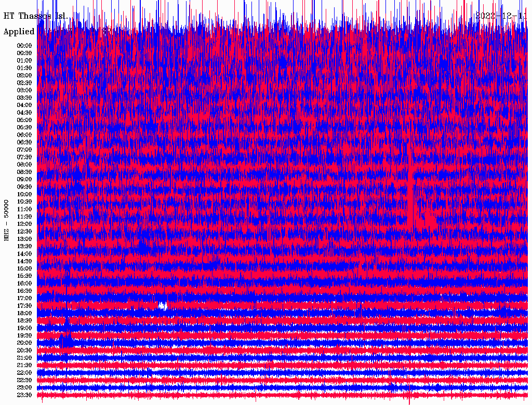Select the 06:30 time label
Image resolution: width=532 pixels, height=405 pixels.
click(x=24, y=142)
